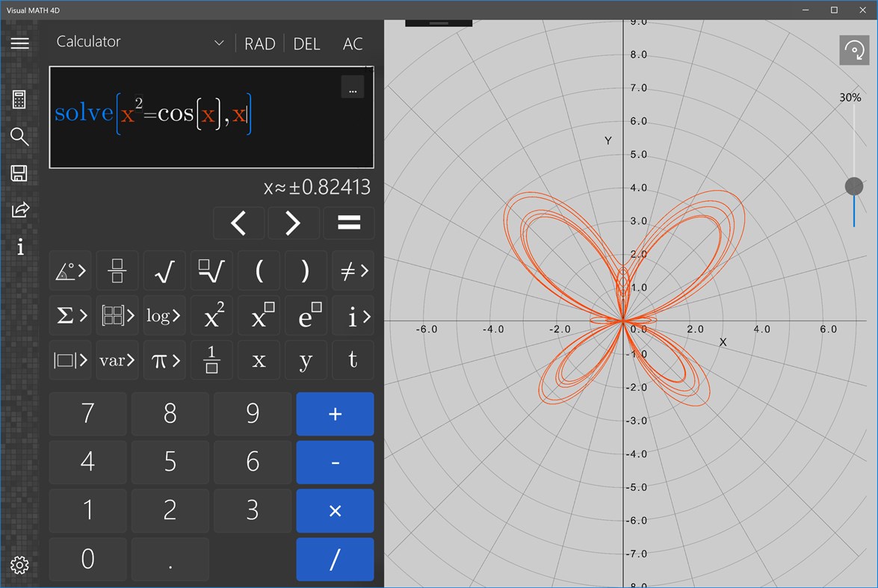
Task: Tap digit 1 key
Action: click(x=87, y=510)
